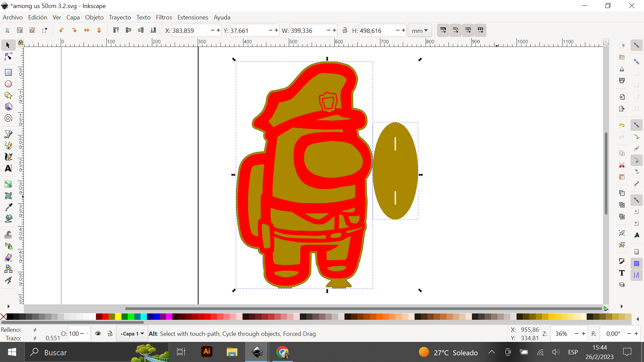This screenshot has width=644, height=362.
Task: Click the horizontal canvas scrollbar
Action: (364, 308)
